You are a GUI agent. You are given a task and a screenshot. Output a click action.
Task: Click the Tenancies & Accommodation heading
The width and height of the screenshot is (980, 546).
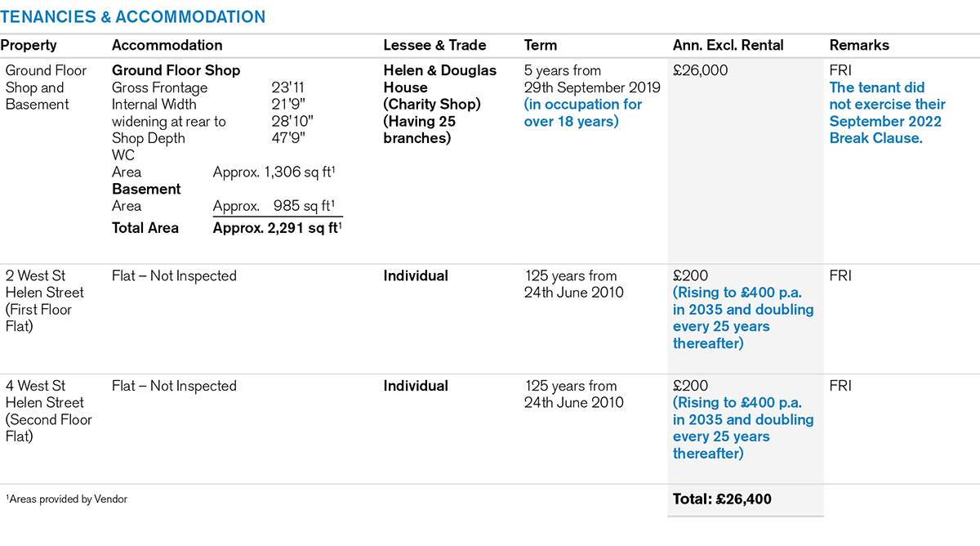pos(133,17)
